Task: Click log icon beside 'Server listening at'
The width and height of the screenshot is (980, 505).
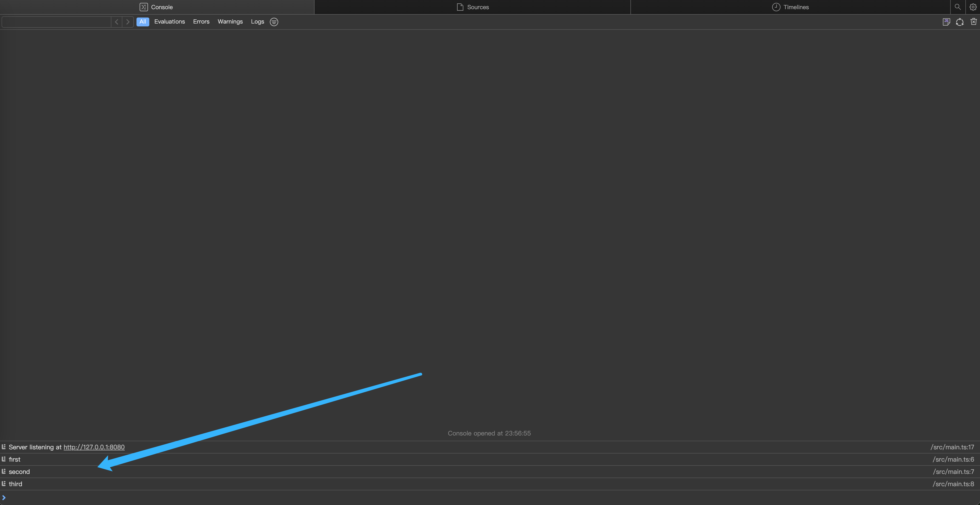Action: [3, 447]
